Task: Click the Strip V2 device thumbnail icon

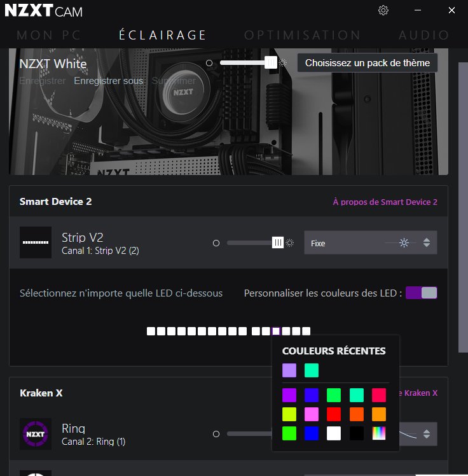Action: [36, 242]
